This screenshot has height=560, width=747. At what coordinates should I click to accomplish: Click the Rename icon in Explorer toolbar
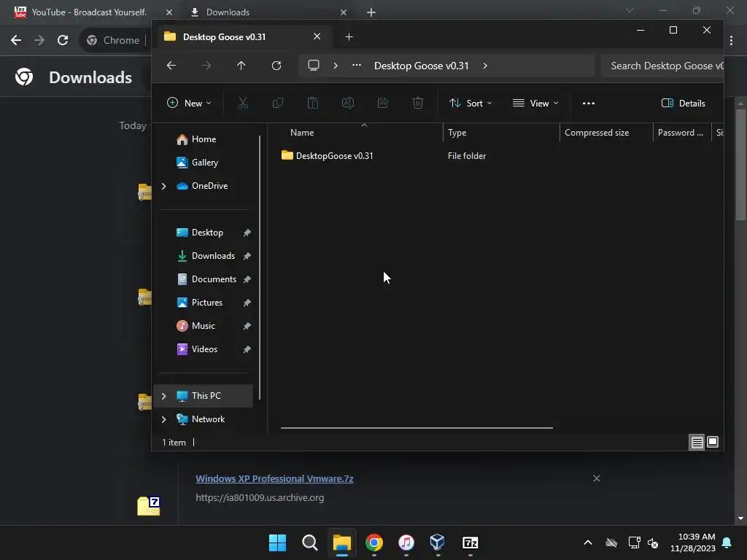[348, 103]
